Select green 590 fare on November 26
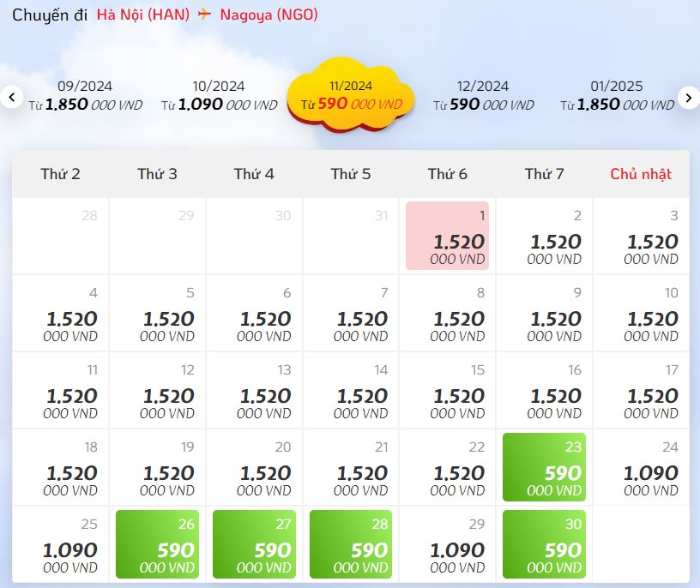This screenshot has height=588, width=700. (x=157, y=544)
